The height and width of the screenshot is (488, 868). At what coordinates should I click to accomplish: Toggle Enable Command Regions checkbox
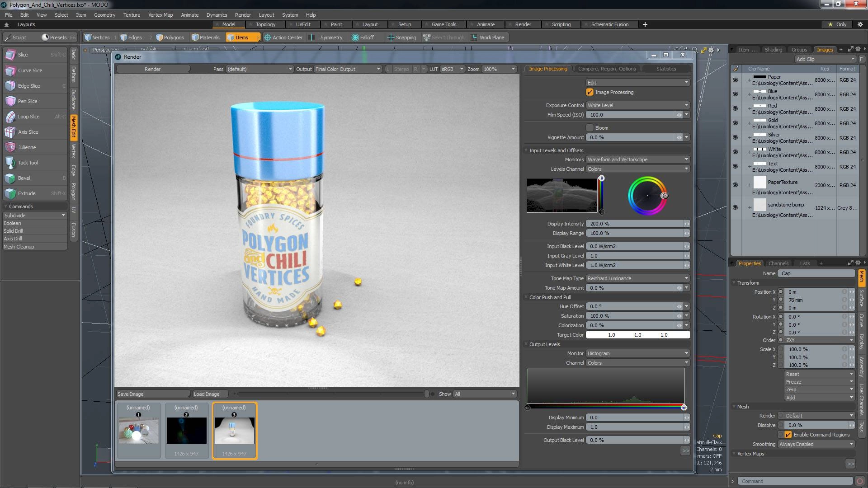(788, 435)
